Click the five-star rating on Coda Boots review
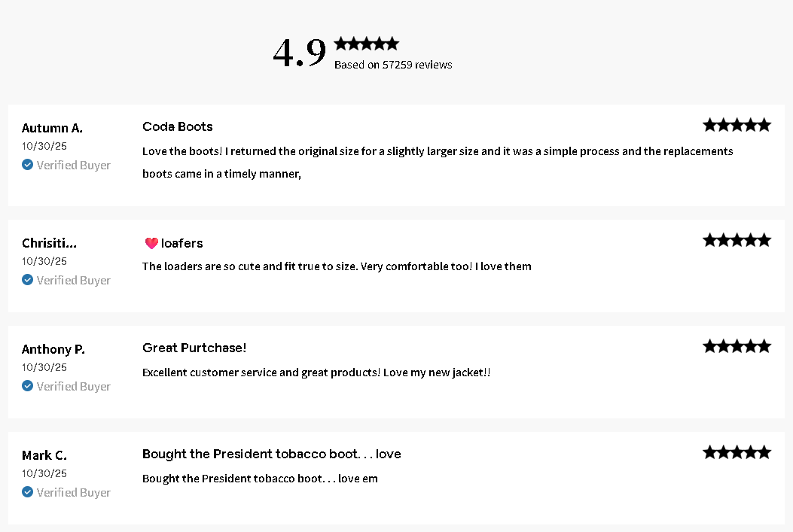The width and height of the screenshot is (793, 532). (x=737, y=125)
